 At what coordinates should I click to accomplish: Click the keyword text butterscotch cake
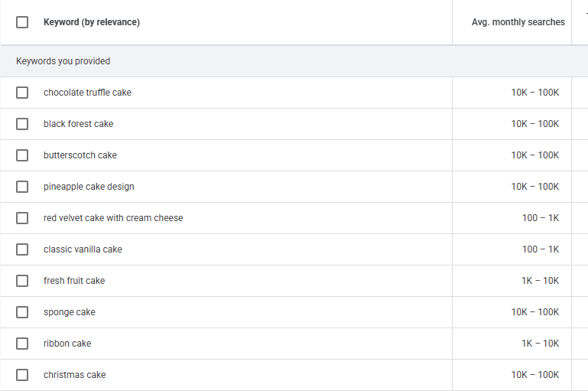(80, 155)
